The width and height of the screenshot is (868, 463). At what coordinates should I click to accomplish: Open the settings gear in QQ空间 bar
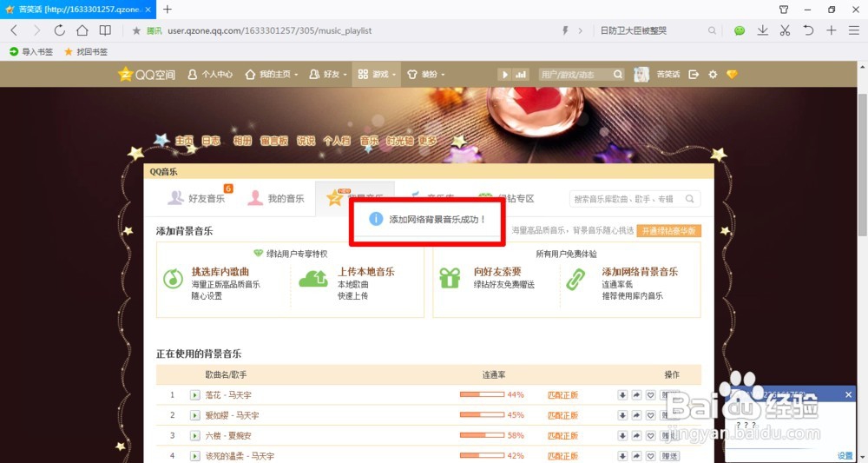713,74
